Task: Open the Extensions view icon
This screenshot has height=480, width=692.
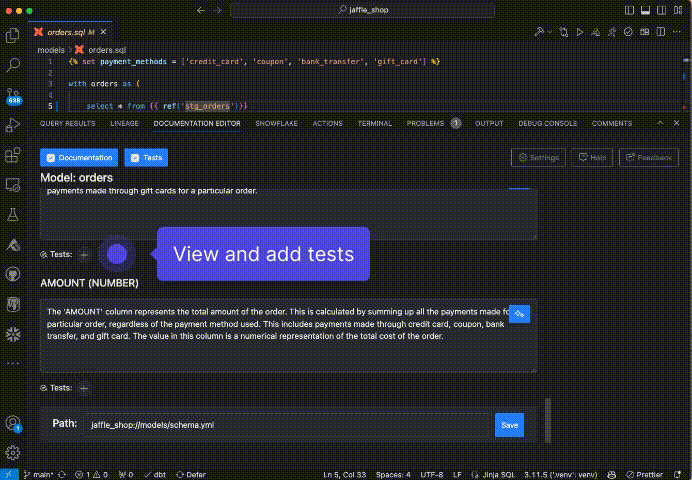Action: coord(13,155)
